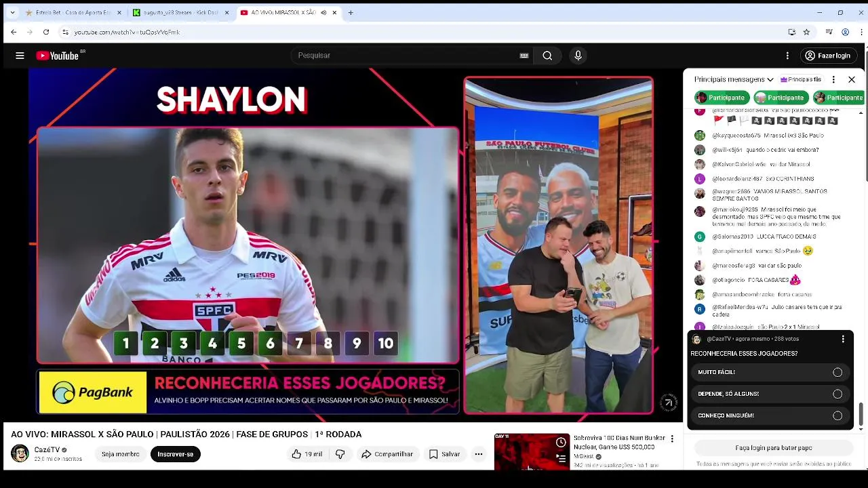Open the on-screen keyboard in search box
This screenshot has width=868, height=488.
[524, 56]
